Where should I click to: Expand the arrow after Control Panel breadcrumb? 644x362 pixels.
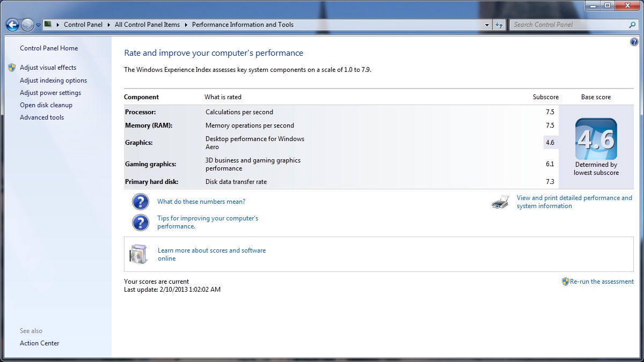tap(108, 25)
